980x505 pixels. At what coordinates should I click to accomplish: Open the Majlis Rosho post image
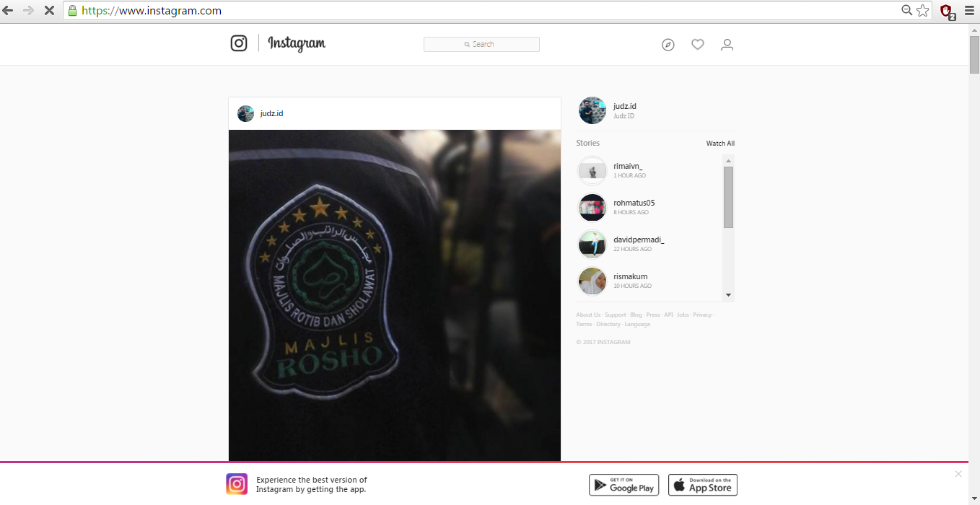(395, 296)
